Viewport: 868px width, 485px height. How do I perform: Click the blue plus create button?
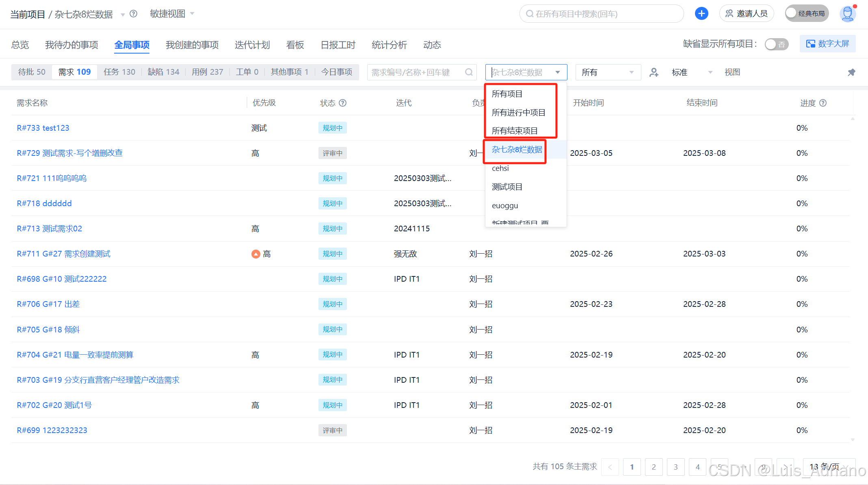click(701, 13)
